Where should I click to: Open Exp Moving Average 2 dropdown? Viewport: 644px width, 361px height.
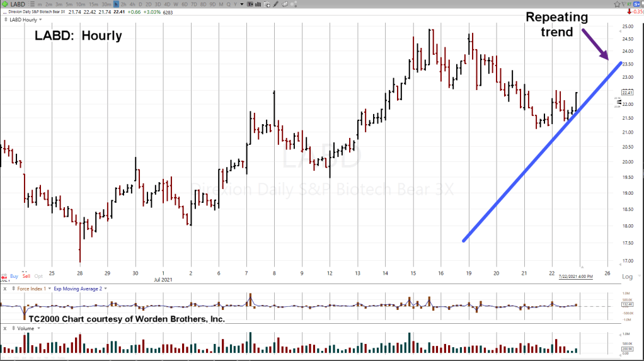(x=105, y=289)
